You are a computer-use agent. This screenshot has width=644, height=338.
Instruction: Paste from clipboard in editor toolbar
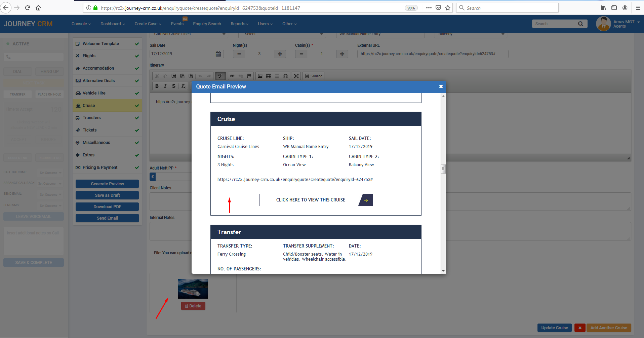click(174, 76)
